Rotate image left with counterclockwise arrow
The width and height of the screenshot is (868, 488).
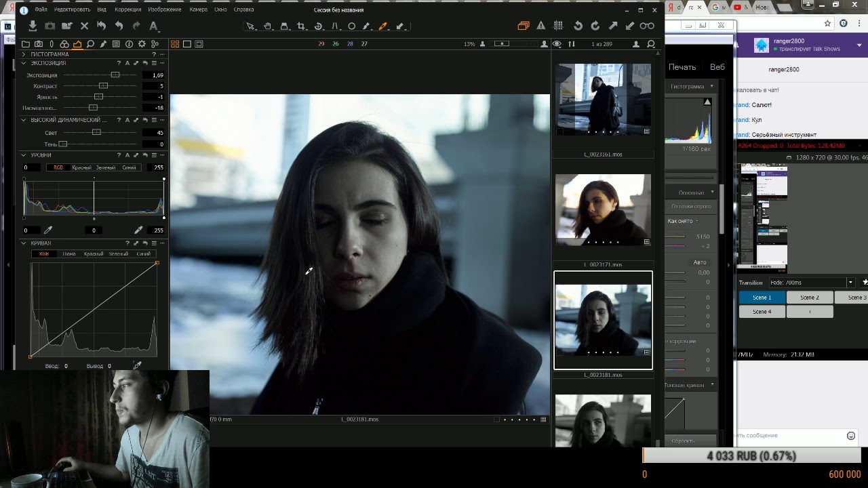coord(578,26)
